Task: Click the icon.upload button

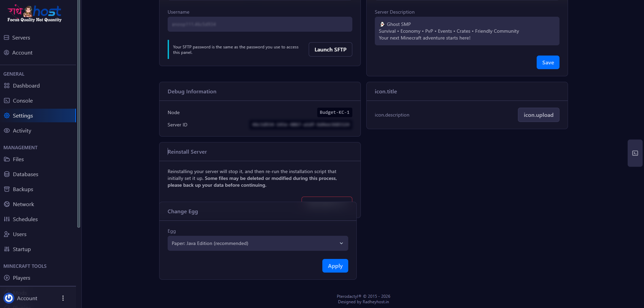Action: click(x=538, y=115)
